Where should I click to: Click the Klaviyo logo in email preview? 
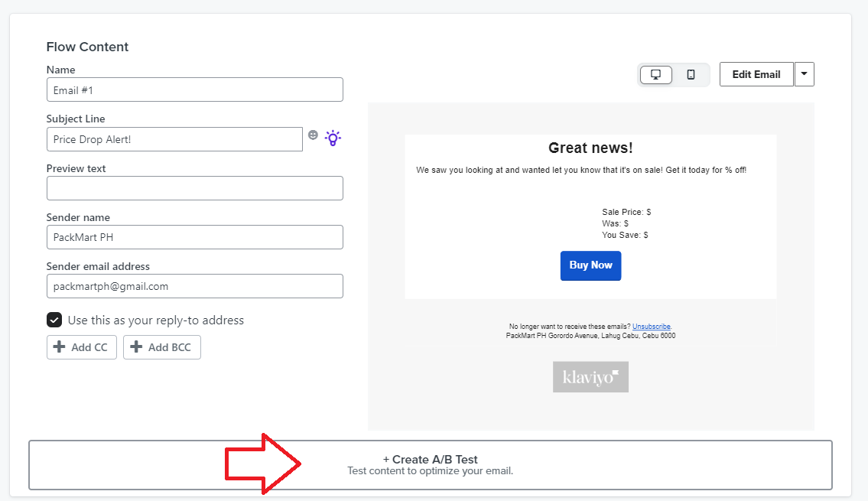[590, 377]
